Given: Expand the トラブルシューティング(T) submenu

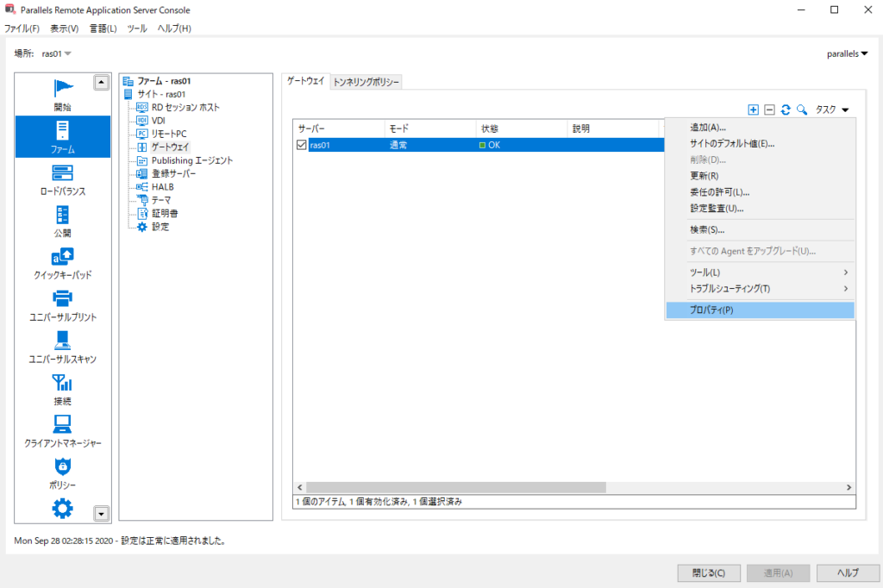Looking at the screenshot, I should pyautogui.click(x=760, y=289).
